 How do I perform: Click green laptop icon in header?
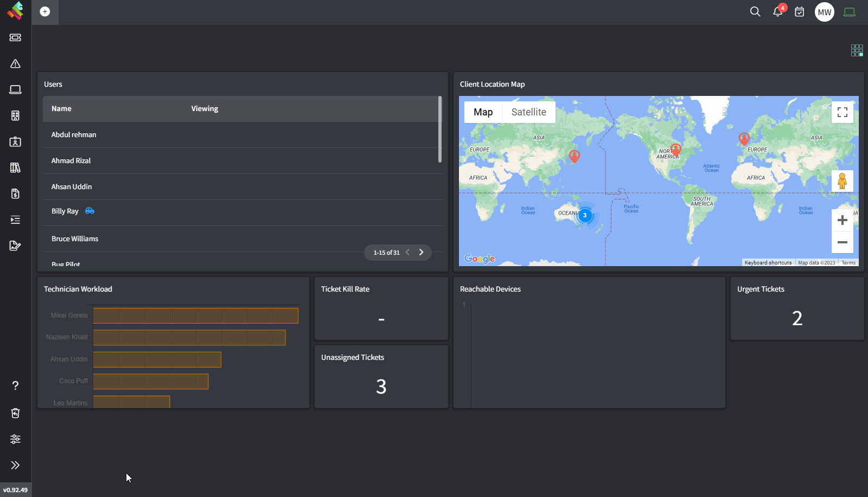(x=850, y=12)
